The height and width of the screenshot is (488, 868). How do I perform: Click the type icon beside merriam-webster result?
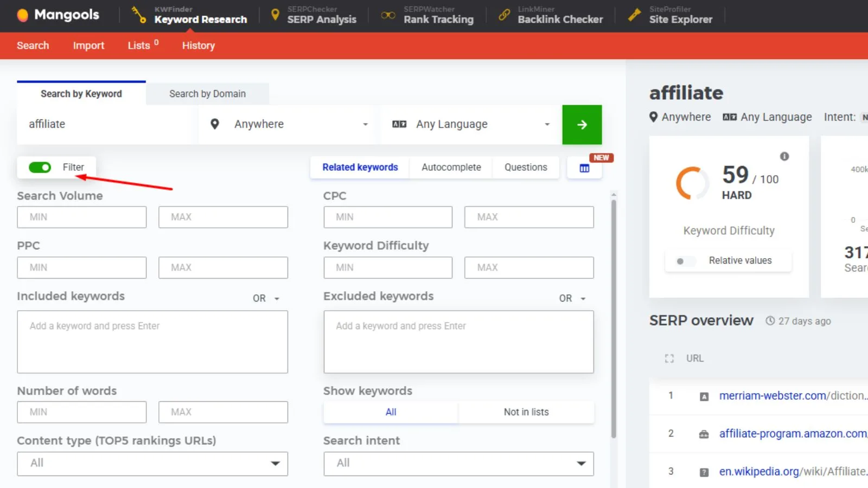click(704, 396)
